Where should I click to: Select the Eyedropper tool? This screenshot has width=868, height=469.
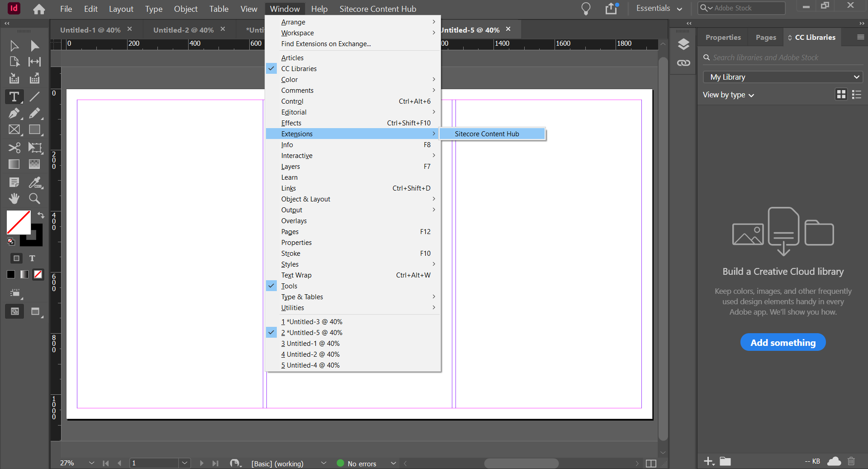(34, 182)
